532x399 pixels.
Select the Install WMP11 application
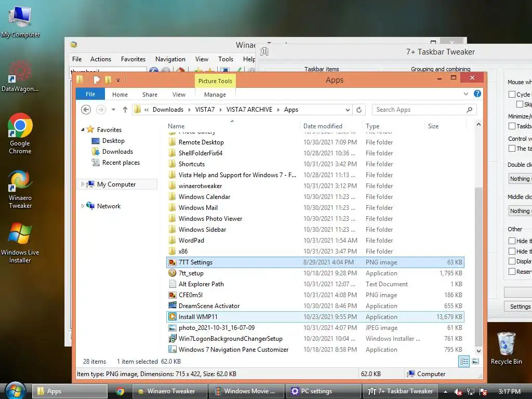pos(315,317)
